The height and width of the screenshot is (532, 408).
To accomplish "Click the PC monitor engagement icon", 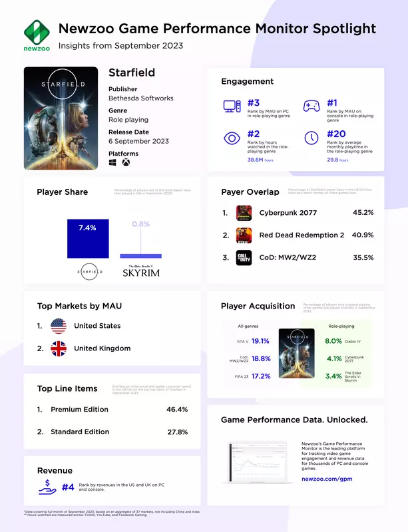I will pos(232,106).
